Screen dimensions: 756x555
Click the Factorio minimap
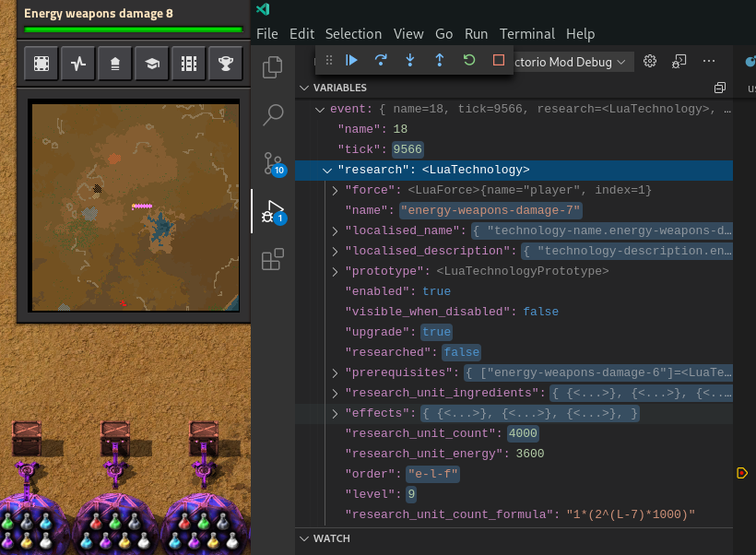[x=135, y=207]
